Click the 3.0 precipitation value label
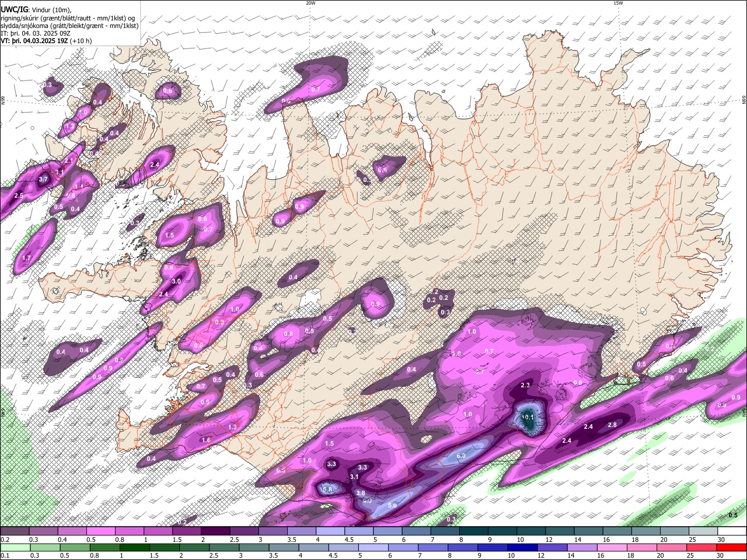The width and height of the screenshot is (747, 560). pyautogui.click(x=176, y=281)
